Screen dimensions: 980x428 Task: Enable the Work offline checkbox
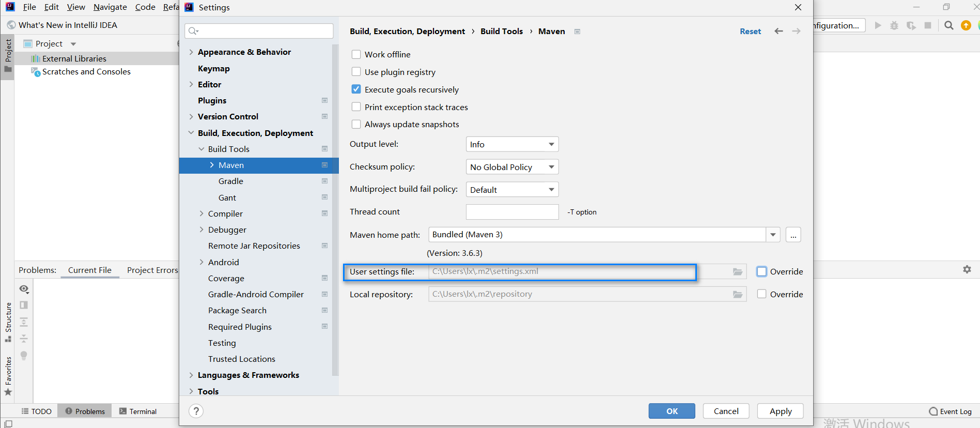[356, 54]
